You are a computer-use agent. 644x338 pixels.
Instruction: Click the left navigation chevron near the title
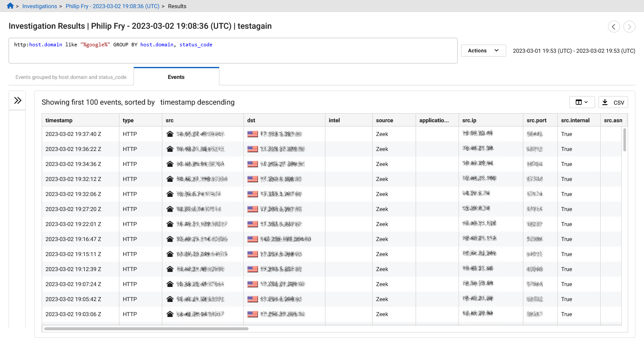coord(614,27)
